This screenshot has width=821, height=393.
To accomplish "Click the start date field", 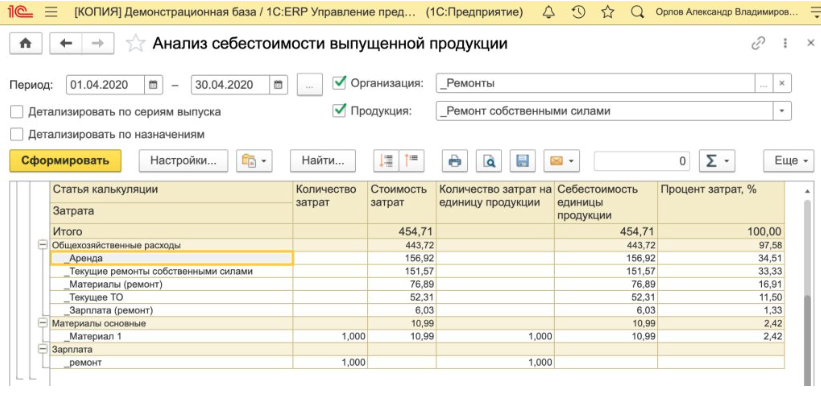I will (x=106, y=85).
